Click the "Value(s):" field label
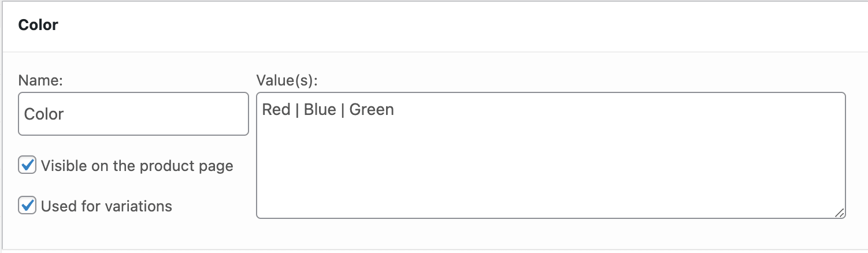This screenshot has width=868, height=253. click(x=287, y=81)
